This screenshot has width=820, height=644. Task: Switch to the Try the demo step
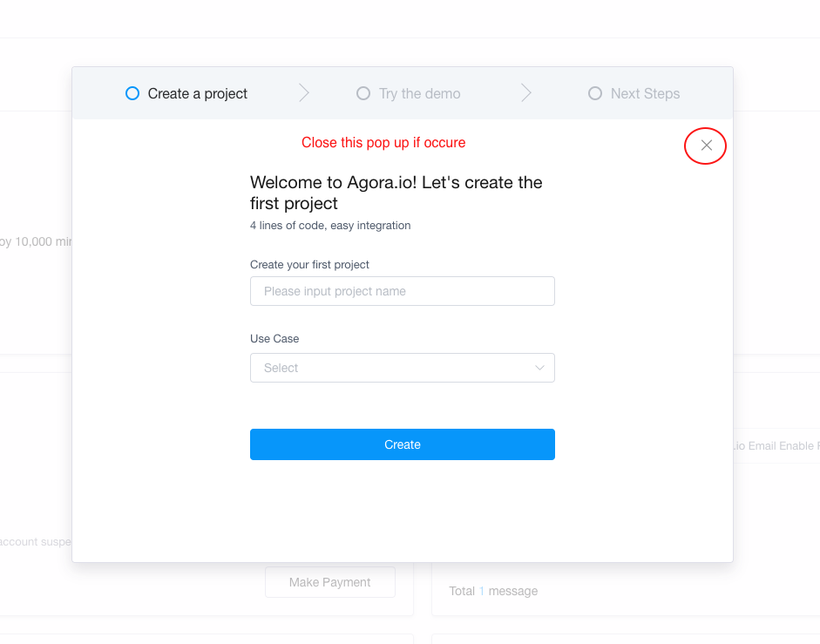coord(419,93)
